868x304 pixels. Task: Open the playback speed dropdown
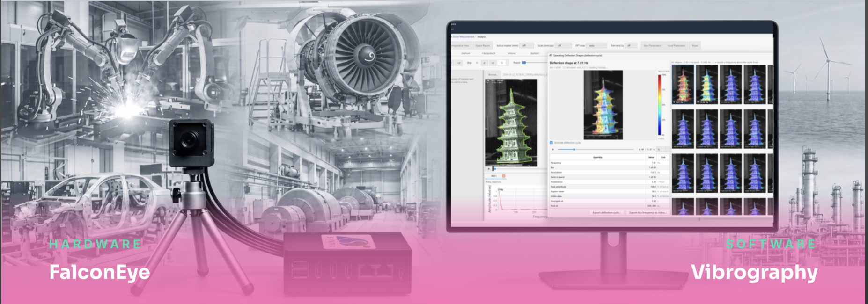(x=663, y=149)
